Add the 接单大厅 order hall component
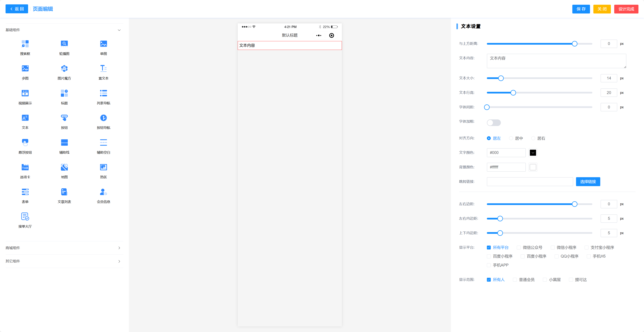 25,217
